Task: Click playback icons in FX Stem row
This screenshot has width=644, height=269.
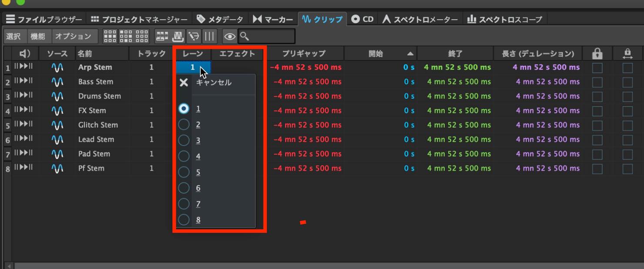Action: [x=23, y=110]
